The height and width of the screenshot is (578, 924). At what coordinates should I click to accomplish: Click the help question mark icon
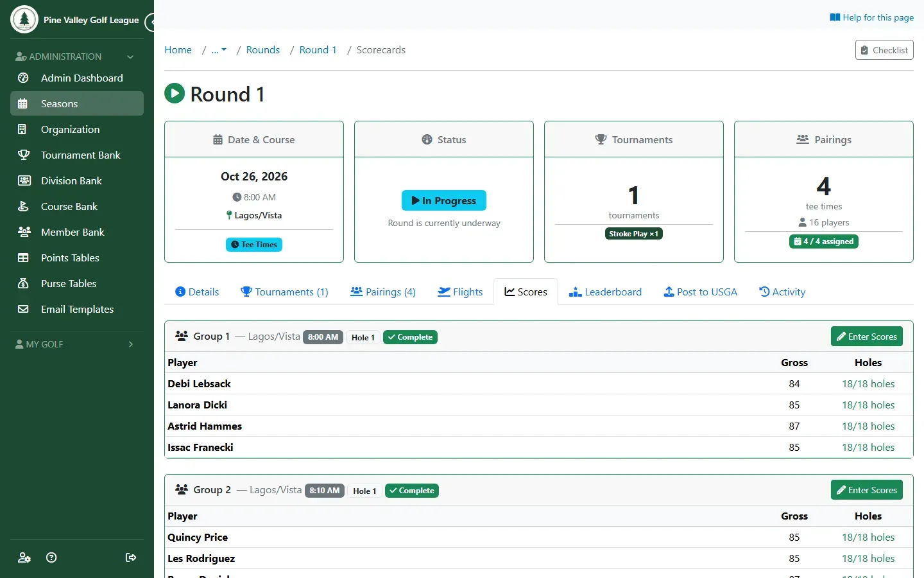[x=51, y=557]
